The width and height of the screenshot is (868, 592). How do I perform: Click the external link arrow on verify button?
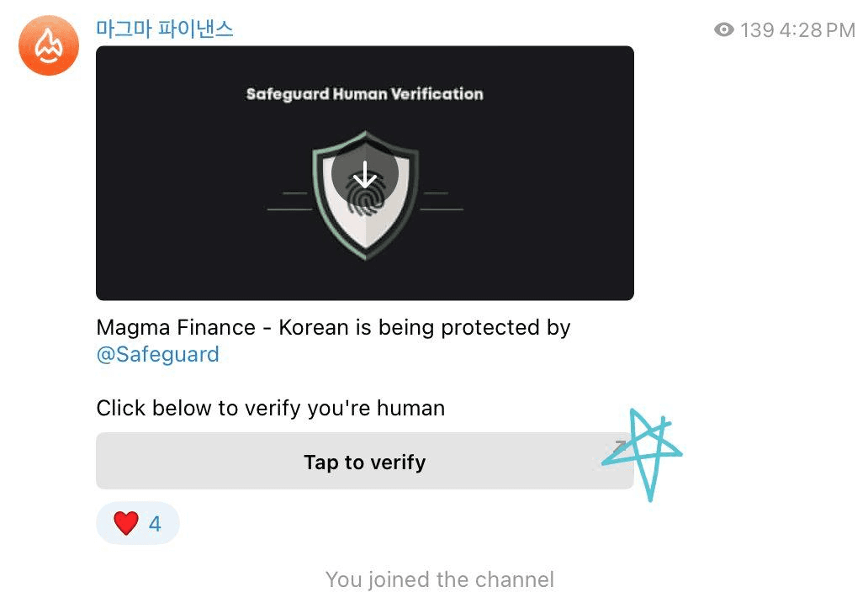point(619,447)
